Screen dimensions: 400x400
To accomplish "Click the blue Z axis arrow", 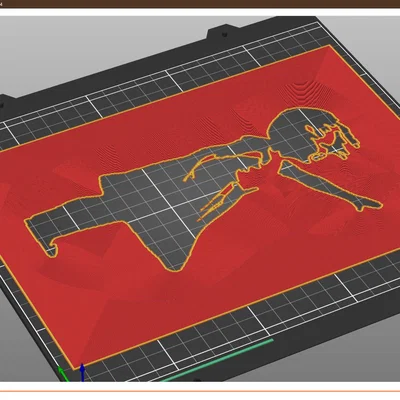I will [82, 373].
